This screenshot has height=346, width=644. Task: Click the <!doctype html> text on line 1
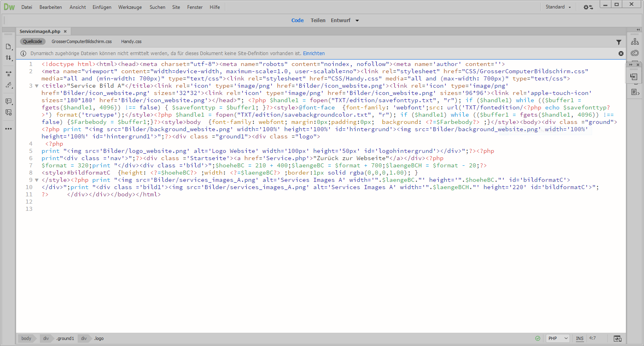point(69,64)
